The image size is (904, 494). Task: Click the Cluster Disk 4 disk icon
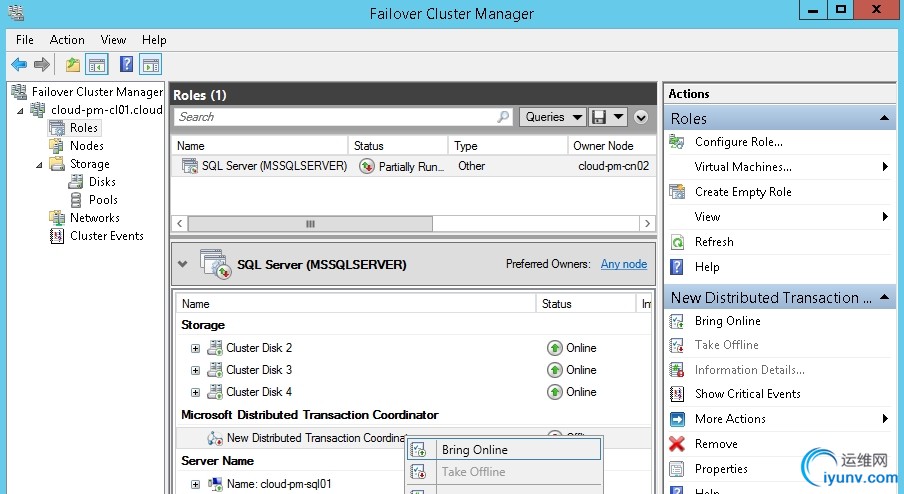[215, 392]
